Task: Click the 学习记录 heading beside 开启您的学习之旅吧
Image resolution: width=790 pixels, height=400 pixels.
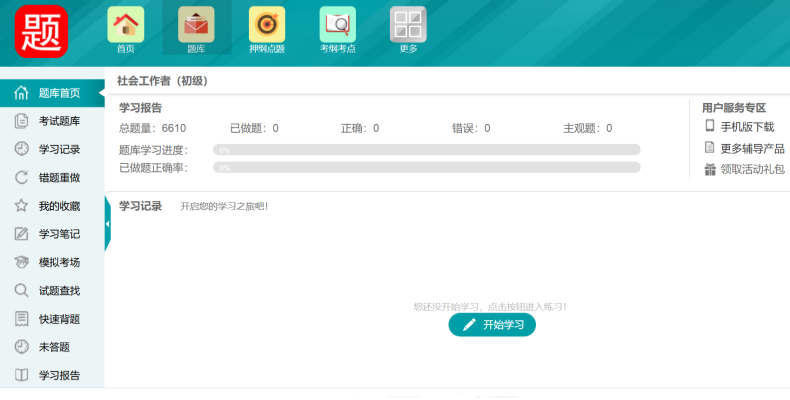Action: [140, 206]
